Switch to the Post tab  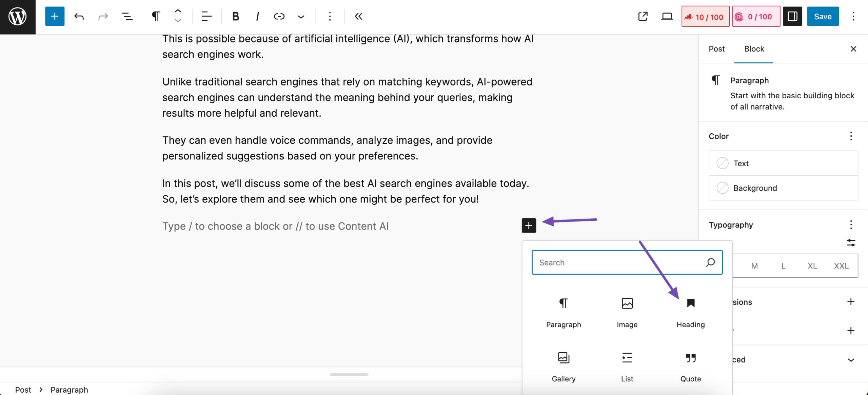(x=716, y=49)
